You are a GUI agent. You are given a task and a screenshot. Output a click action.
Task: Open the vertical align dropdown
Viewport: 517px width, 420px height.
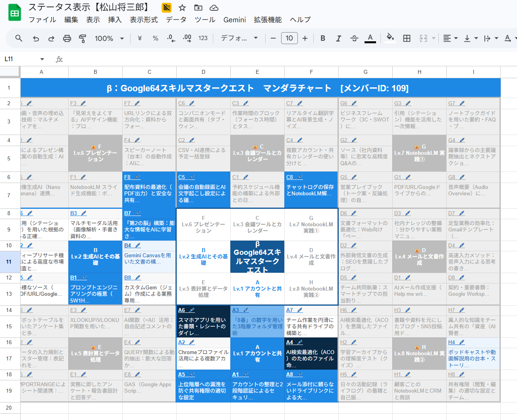[x=471, y=38]
